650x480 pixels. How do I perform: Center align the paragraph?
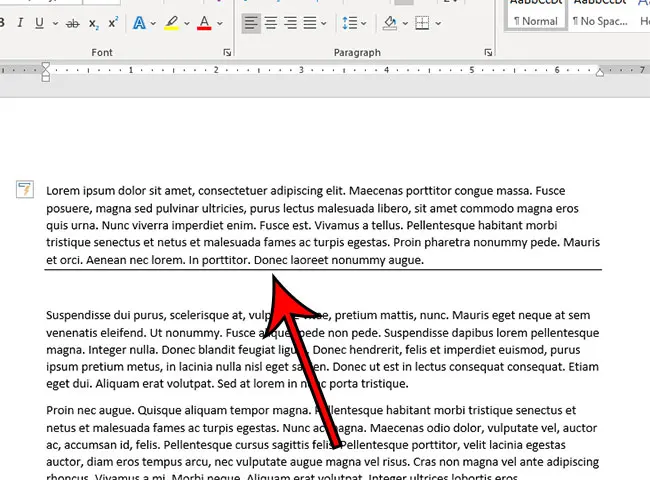point(271,22)
